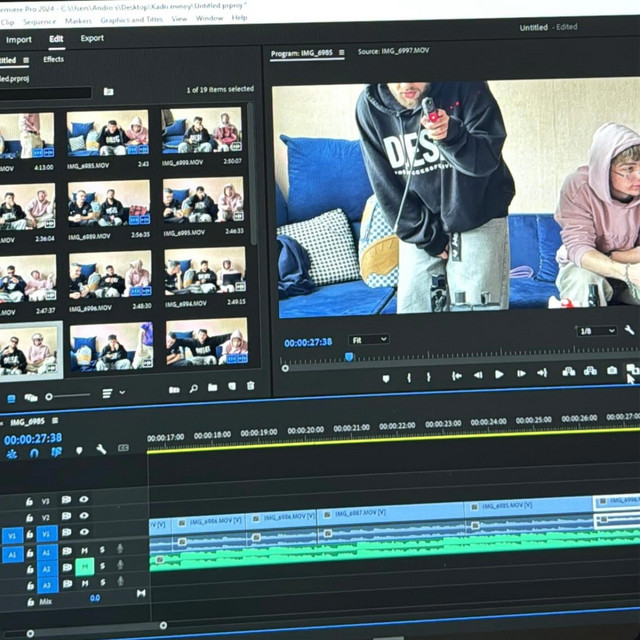Click the Mark In bracket icon
This screenshot has height=640, width=640.
(409, 378)
